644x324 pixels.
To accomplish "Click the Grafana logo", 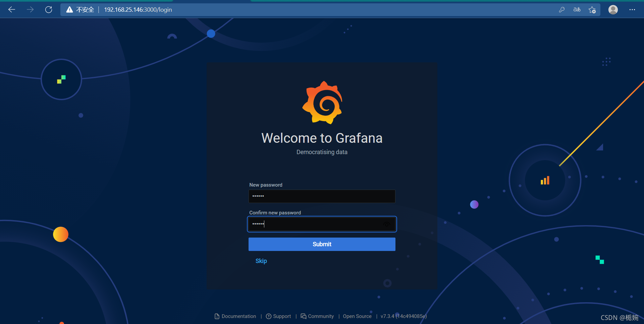I will (x=322, y=103).
